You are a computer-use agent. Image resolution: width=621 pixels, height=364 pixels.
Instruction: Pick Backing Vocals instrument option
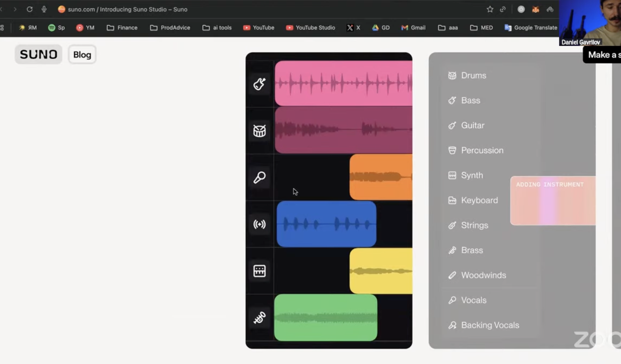(x=490, y=325)
